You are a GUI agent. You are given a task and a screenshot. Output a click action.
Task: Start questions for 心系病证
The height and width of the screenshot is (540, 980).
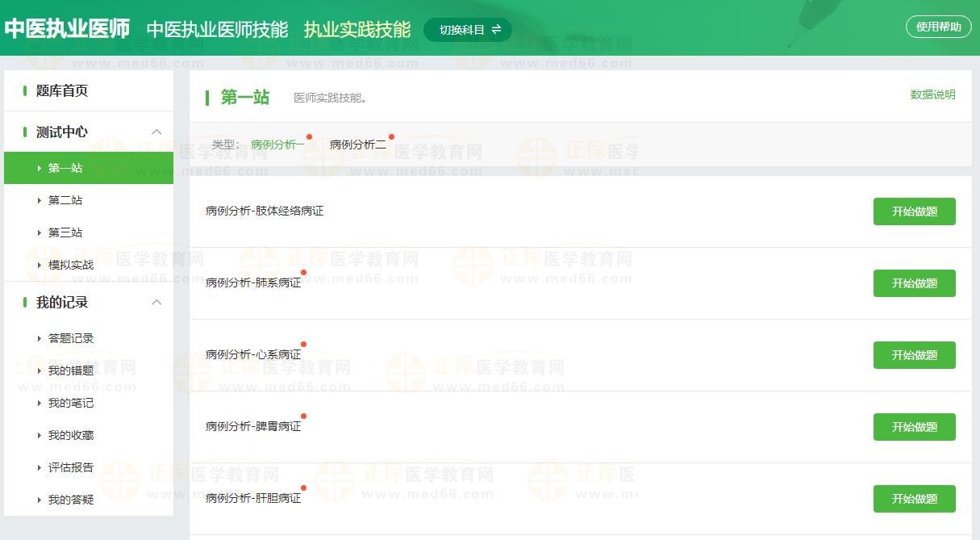point(914,355)
